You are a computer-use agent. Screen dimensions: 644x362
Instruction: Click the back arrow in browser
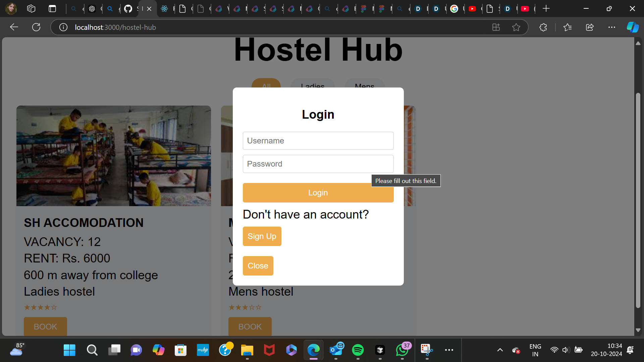tap(14, 27)
